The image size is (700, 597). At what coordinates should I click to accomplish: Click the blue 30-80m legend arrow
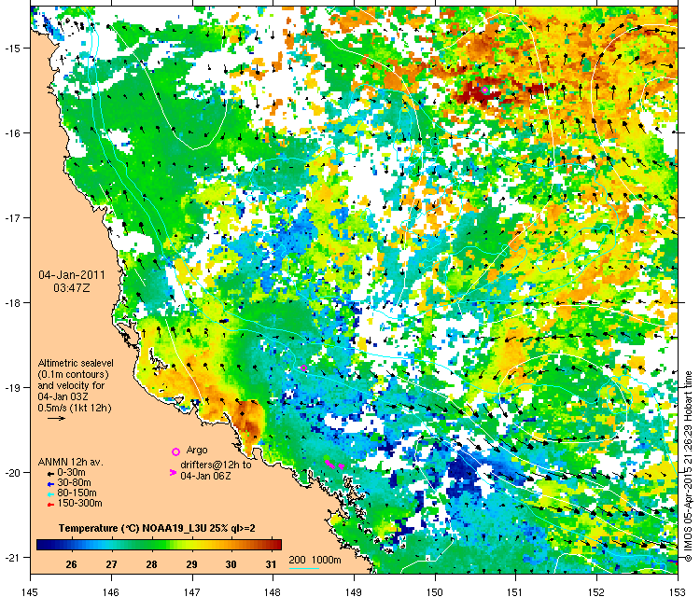51,484
